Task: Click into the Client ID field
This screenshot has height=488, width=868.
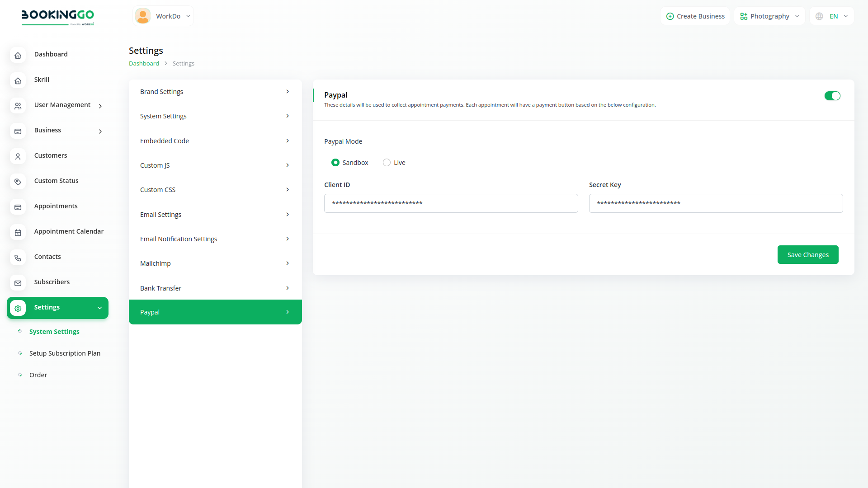Action: pos(451,203)
